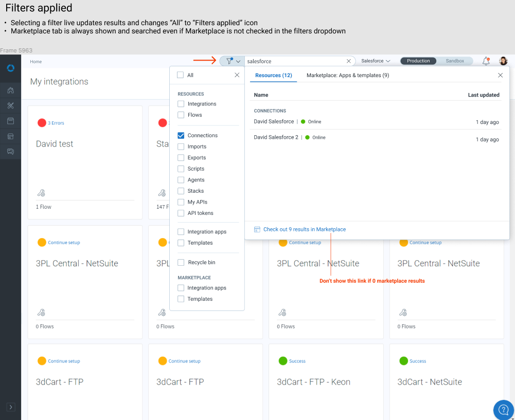This screenshot has height=420, width=515.
Task: Open the Tools icon in sidebar
Action: tap(10, 105)
